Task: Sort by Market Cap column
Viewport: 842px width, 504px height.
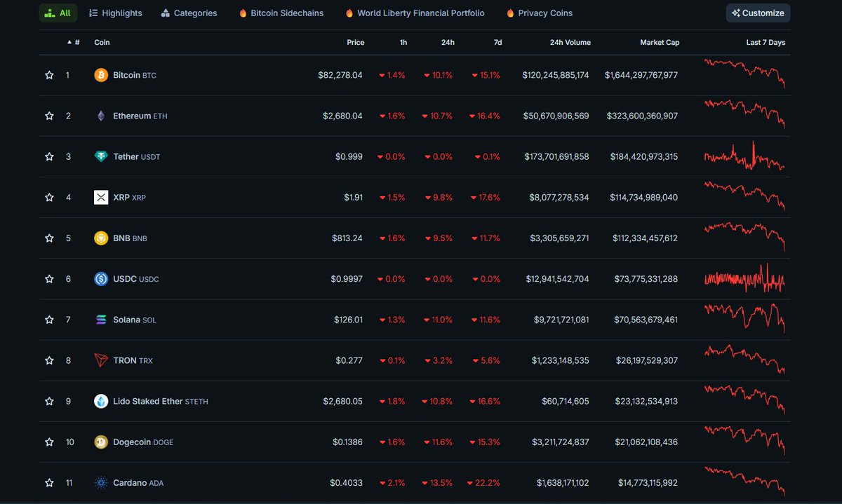Action: point(660,42)
